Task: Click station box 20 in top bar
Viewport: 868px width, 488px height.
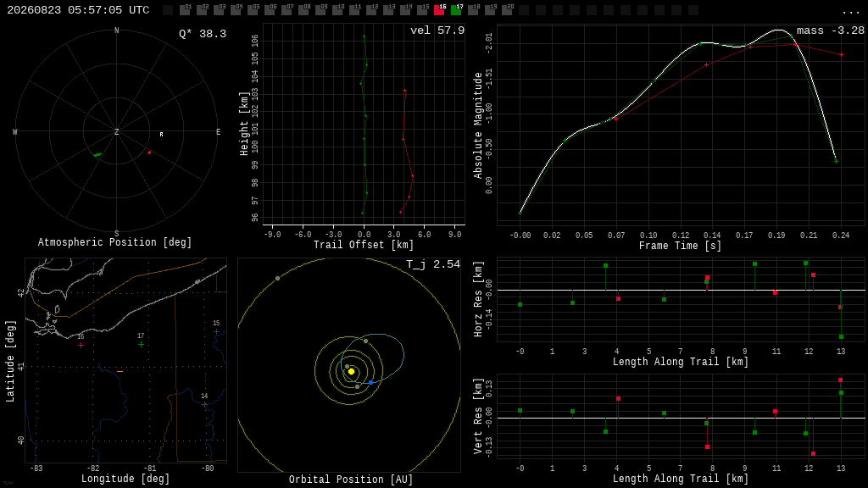Action: pyautogui.click(x=507, y=10)
